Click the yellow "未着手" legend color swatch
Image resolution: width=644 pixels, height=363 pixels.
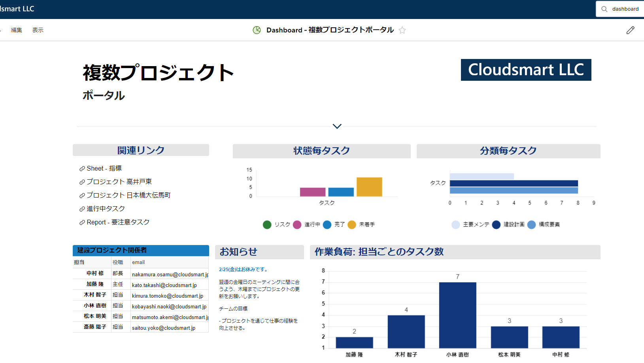pyautogui.click(x=351, y=224)
